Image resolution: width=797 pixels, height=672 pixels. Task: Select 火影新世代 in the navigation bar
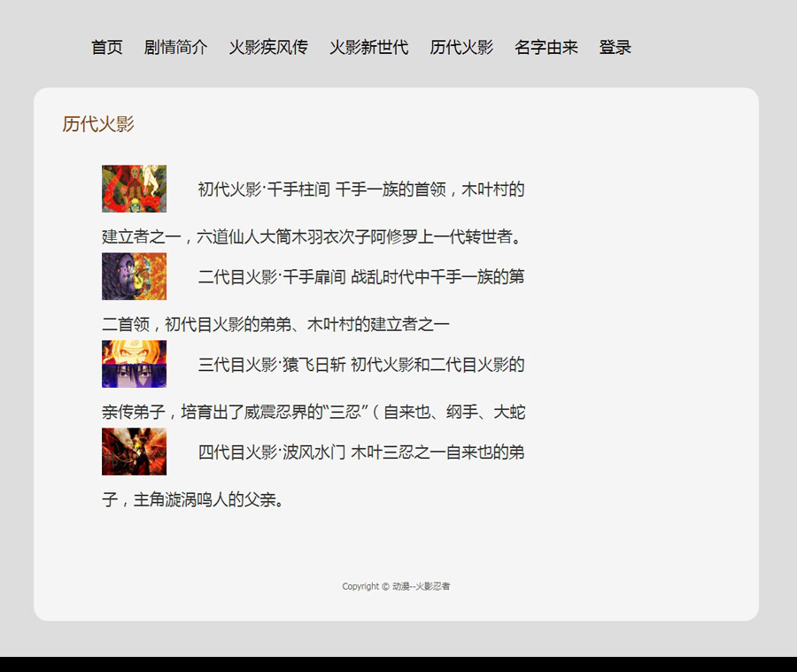(x=369, y=47)
